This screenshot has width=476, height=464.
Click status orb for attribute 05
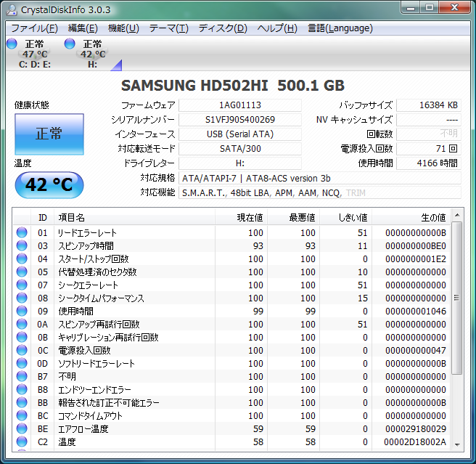coord(22,272)
